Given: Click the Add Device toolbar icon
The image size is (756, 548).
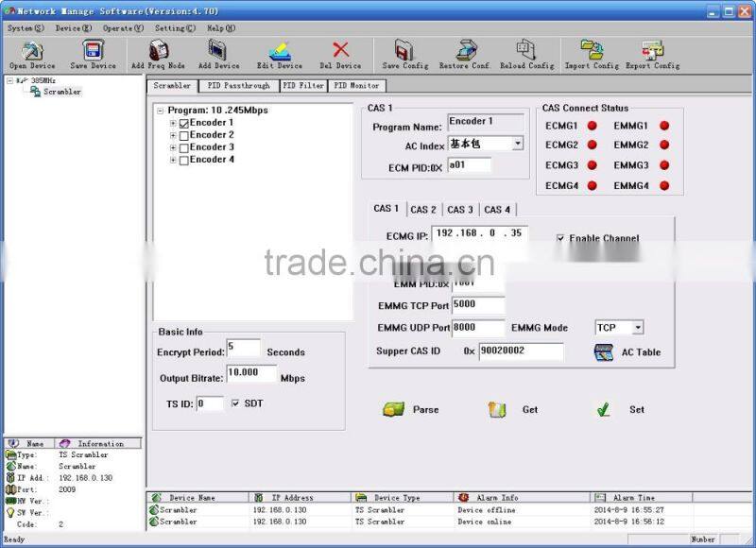Looking at the screenshot, I should click(x=218, y=50).
